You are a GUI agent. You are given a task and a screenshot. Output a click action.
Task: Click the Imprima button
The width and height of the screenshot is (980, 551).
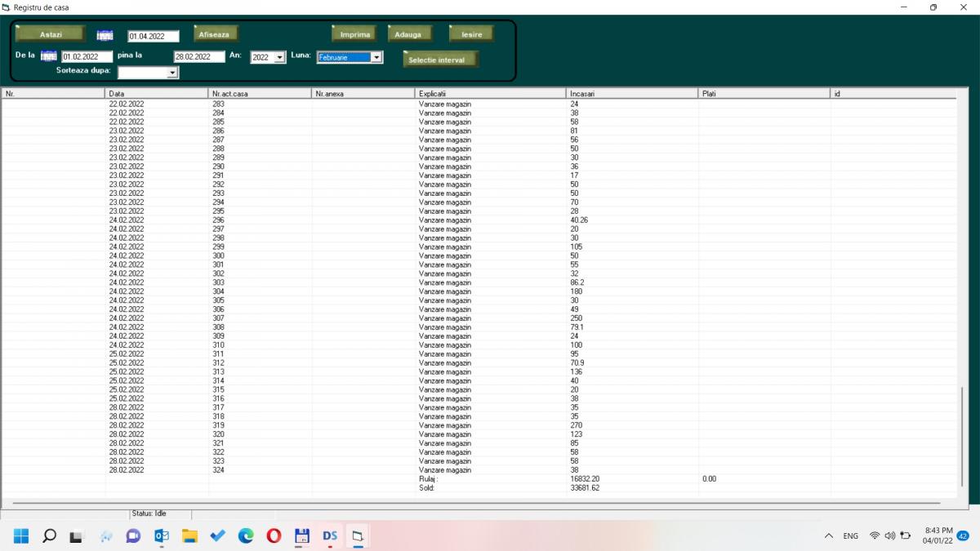click(x=353, y=34)
